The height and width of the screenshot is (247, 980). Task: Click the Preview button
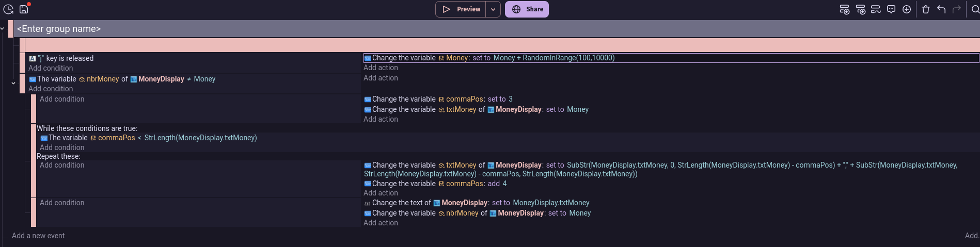pos(461,9)
